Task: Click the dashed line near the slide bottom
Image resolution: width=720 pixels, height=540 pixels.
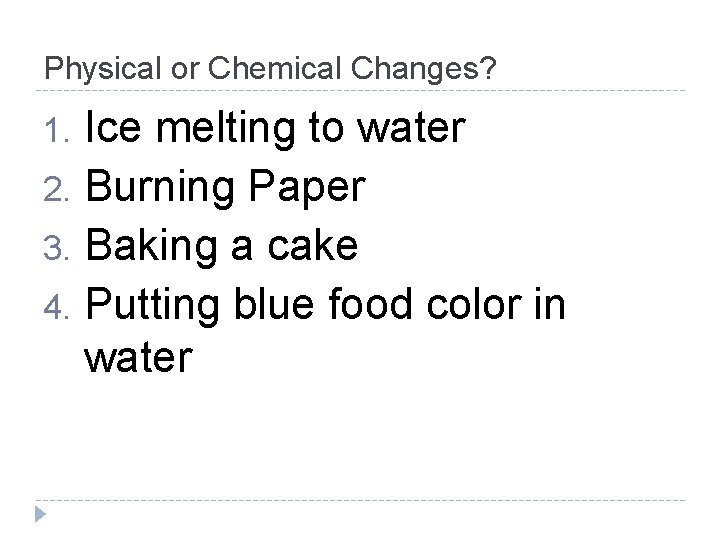Action: (360, 500)
